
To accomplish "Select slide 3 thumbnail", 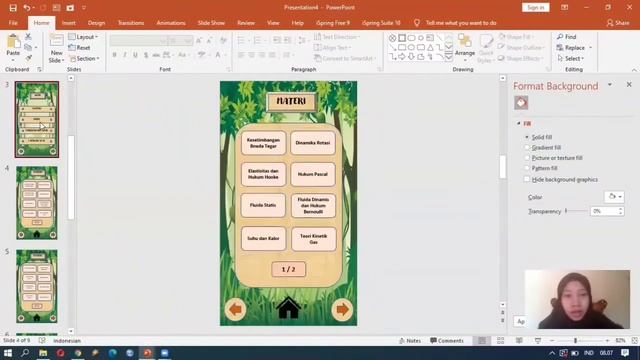I will click(x=37, y=119).
